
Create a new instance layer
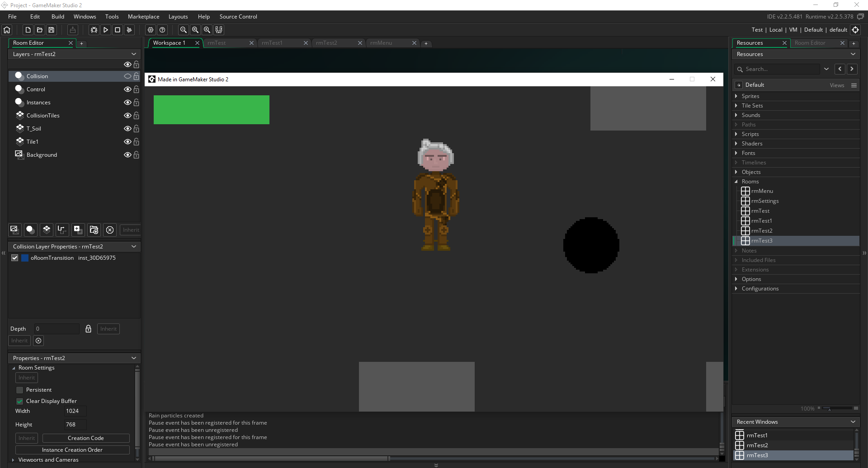(30, 229)
